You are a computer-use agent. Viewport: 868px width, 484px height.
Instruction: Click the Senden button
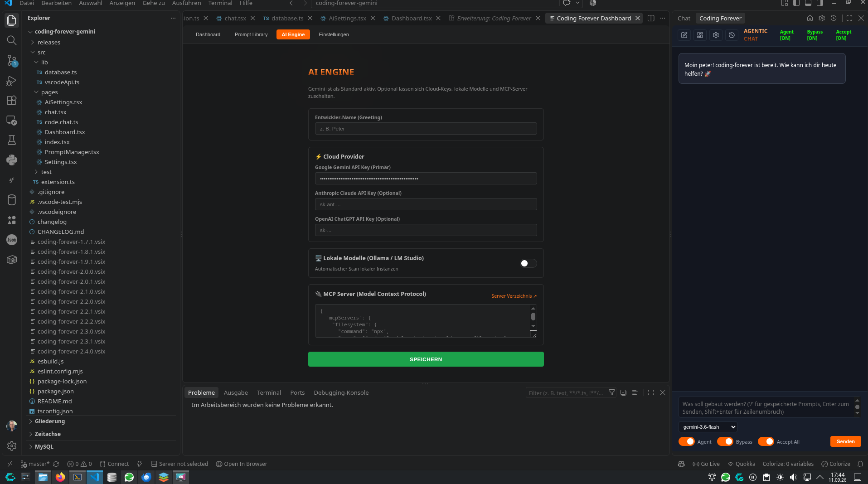pos(845,441)
